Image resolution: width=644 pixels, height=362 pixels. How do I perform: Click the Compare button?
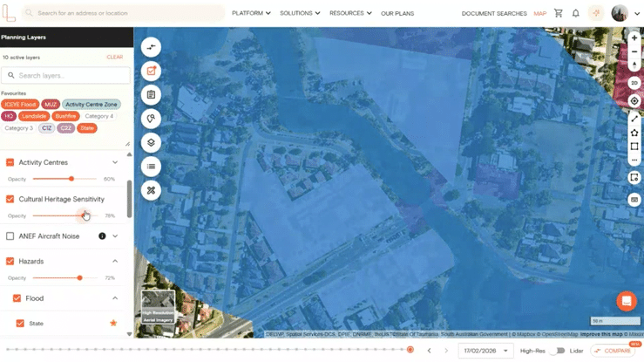[613, 351]
